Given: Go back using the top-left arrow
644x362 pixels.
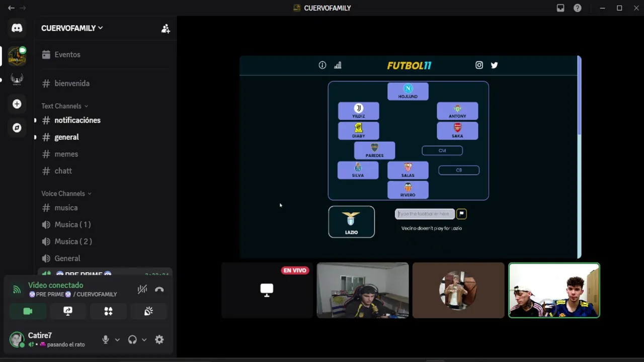Looking at the screenshot, I should pyautogui.click(x=11, y=8).
